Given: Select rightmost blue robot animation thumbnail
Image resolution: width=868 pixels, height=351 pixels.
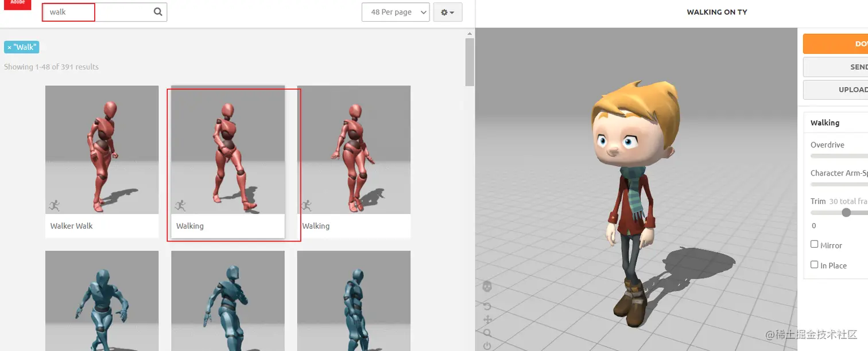Looking at the screenshot, I should pos(354,301).
